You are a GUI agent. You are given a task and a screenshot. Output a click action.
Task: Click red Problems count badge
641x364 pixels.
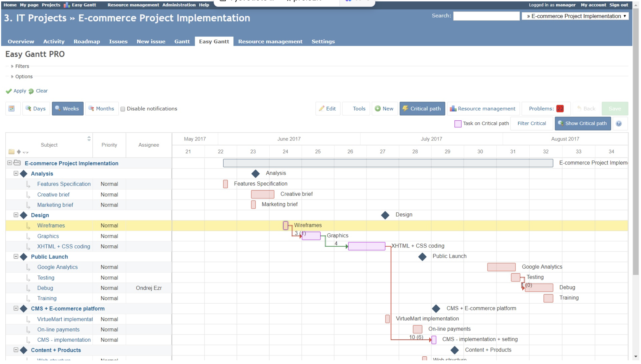pyautogui.click(x=560, y=109)
